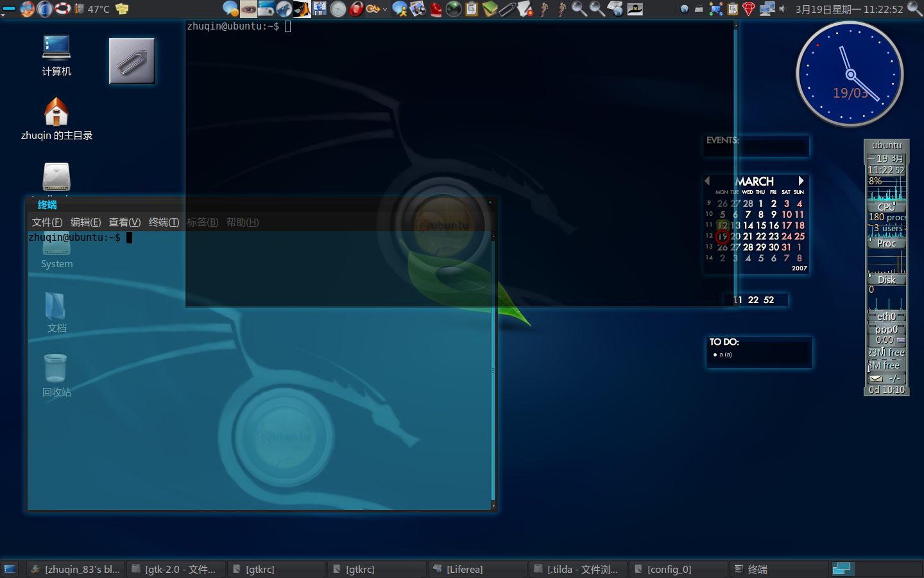The width and height of the screenshot is (924, 578).
Task: Toggle the ppp0 connection button
Action: click(901, 340)
